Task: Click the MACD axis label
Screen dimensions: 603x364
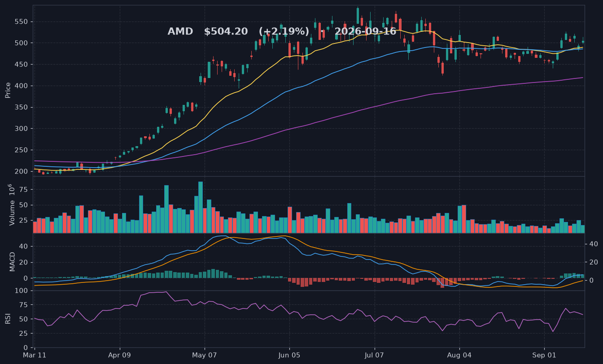Action: (13, 261)
